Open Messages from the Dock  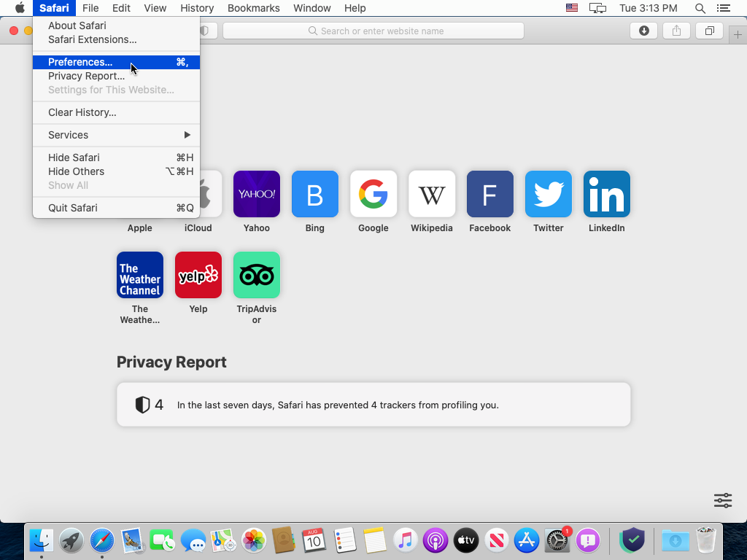[x=193, y=540]
